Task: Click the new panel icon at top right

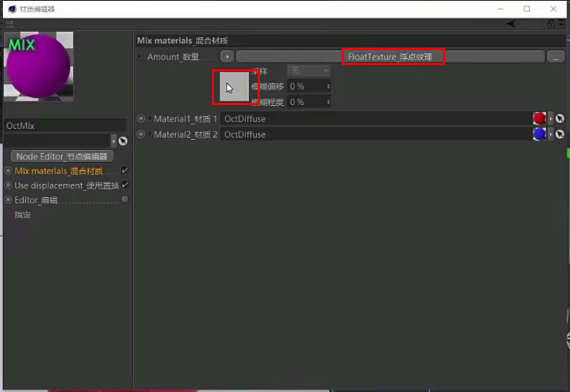Action: coord(561,24)
